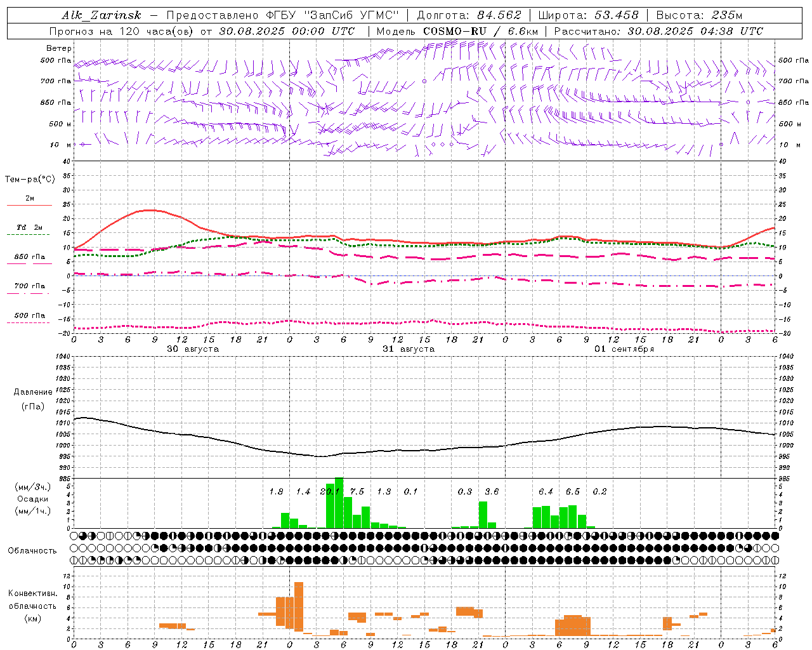Select the model label COSMO-RU / 6.6км

480,31
